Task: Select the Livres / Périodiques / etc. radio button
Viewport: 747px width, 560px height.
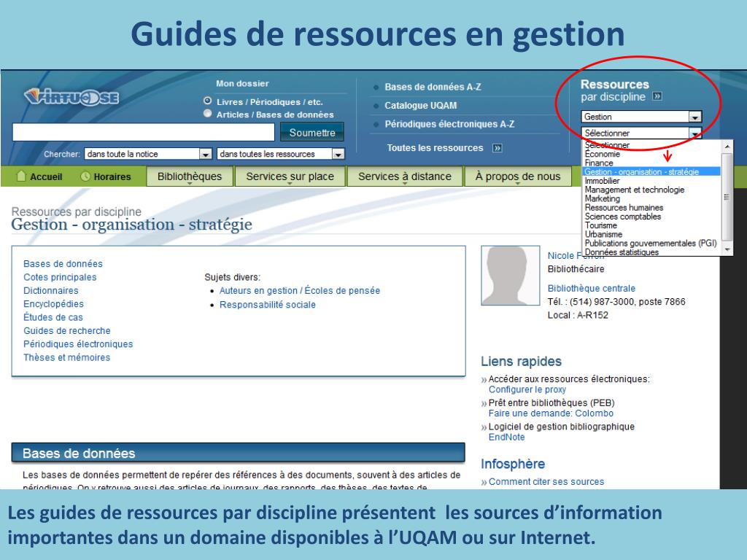Action: click(x=207, y=101)
